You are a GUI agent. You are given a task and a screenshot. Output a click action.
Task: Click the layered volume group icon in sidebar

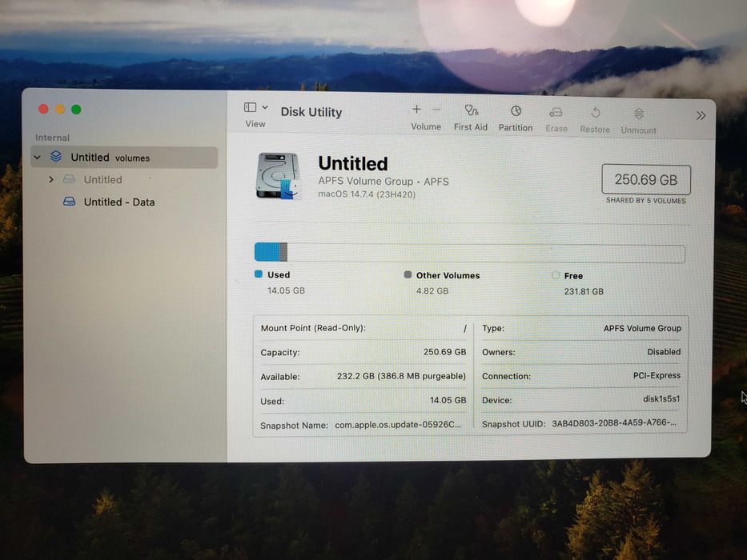pos(56,156)
